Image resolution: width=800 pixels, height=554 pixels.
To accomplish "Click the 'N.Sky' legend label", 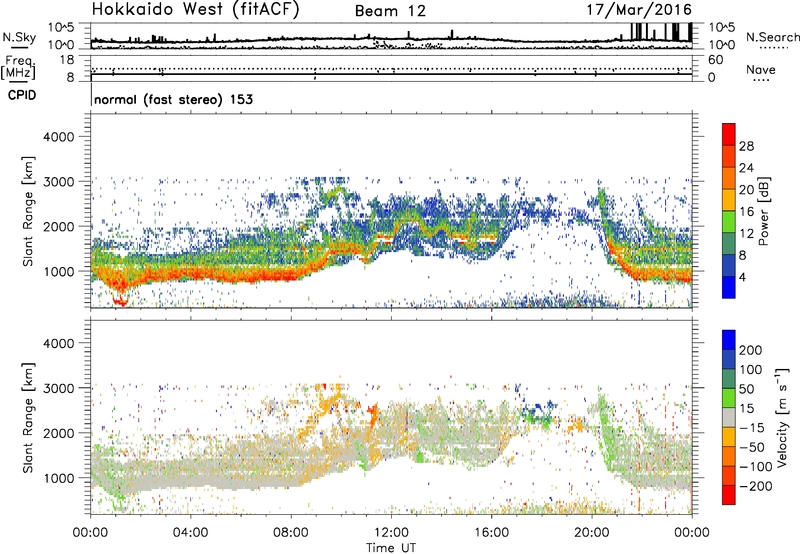I will point(19,37).
